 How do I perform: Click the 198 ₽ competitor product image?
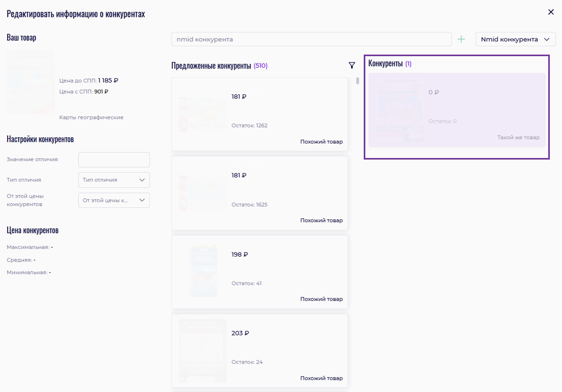pos(203,271)
